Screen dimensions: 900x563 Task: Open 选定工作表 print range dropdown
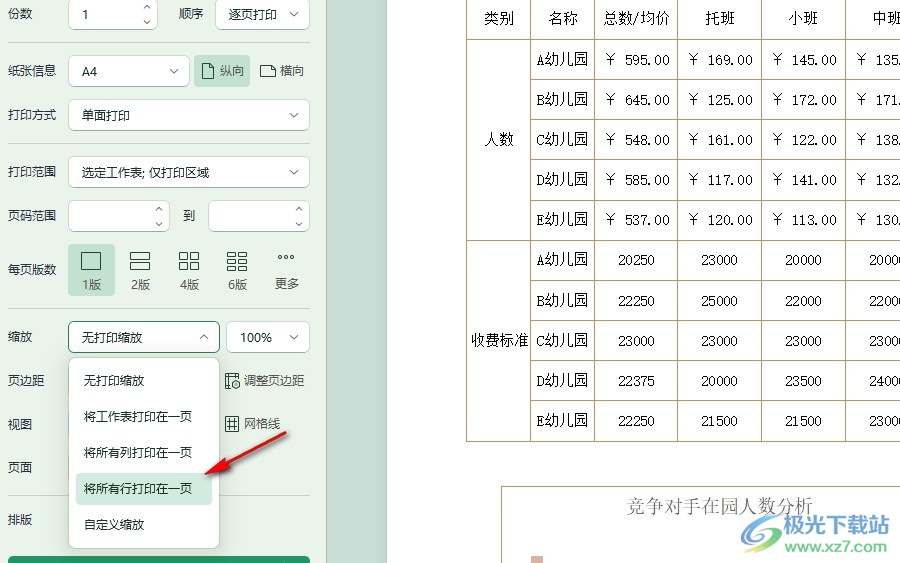coord(189,172)
